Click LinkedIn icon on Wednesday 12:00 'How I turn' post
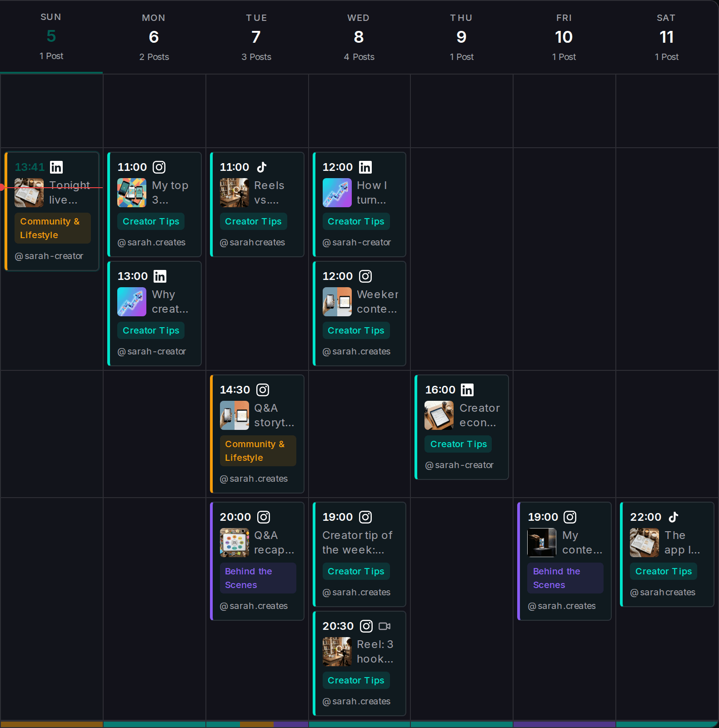Image resolution: width=719 pixels, height=728 pixels. click(365, 167)
